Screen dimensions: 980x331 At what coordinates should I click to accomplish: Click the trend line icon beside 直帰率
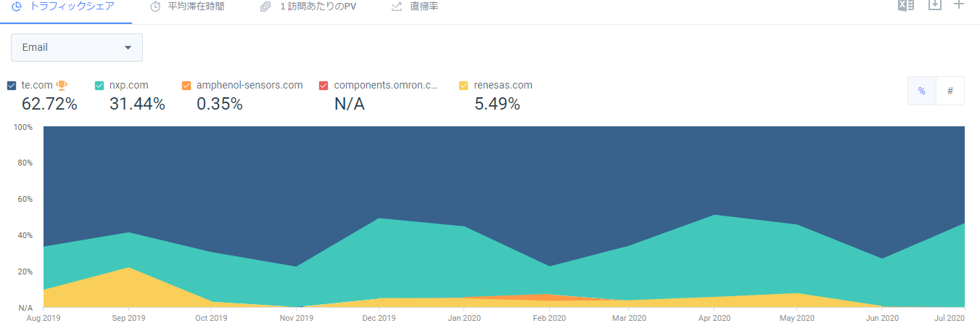pyautogui.click(x=397, y=7)
